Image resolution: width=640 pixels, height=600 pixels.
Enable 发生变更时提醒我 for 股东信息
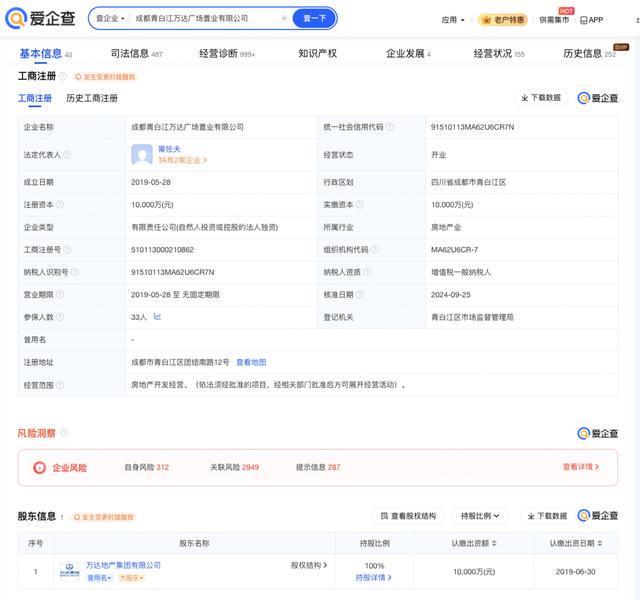tap(102, 517)
